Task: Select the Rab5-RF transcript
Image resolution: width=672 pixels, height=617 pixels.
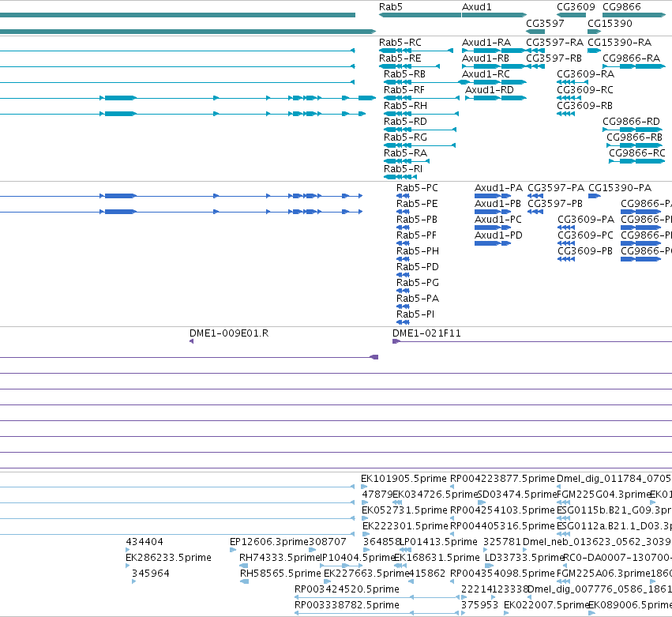Action: point(422,98)
